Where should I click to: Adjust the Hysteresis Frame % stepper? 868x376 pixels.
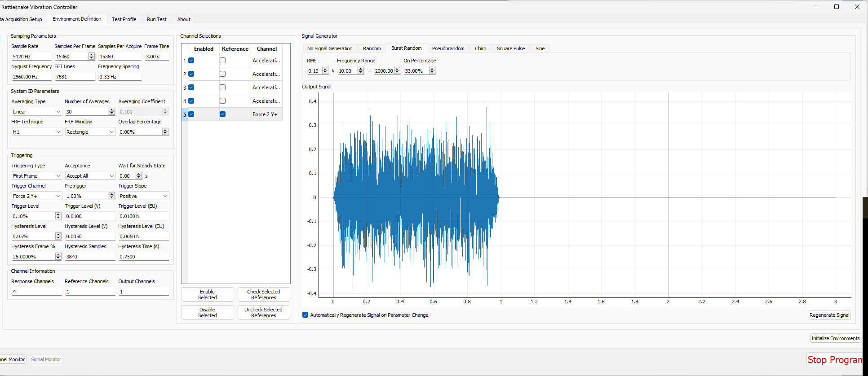click(58, 257)
